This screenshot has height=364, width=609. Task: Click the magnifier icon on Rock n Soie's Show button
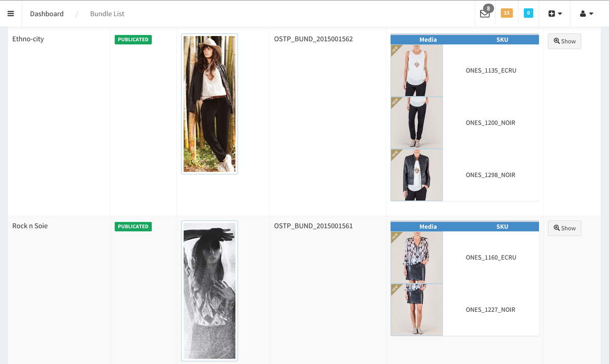click(557, 228)
